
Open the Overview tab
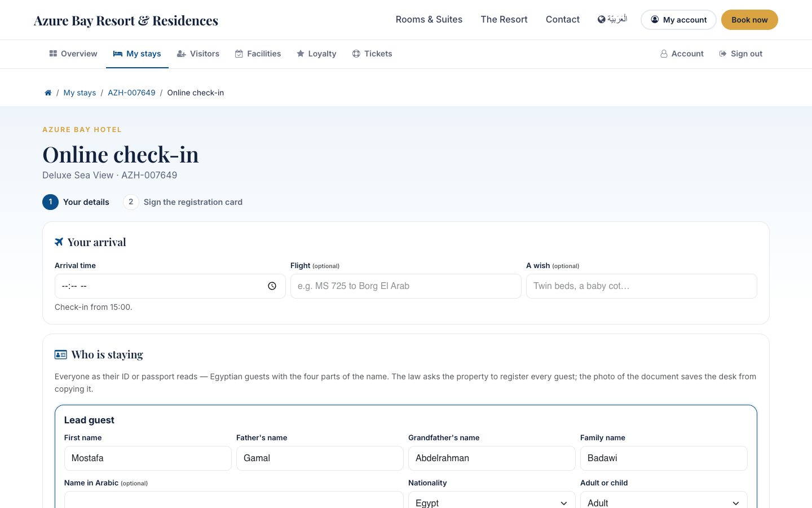[73, 54]
